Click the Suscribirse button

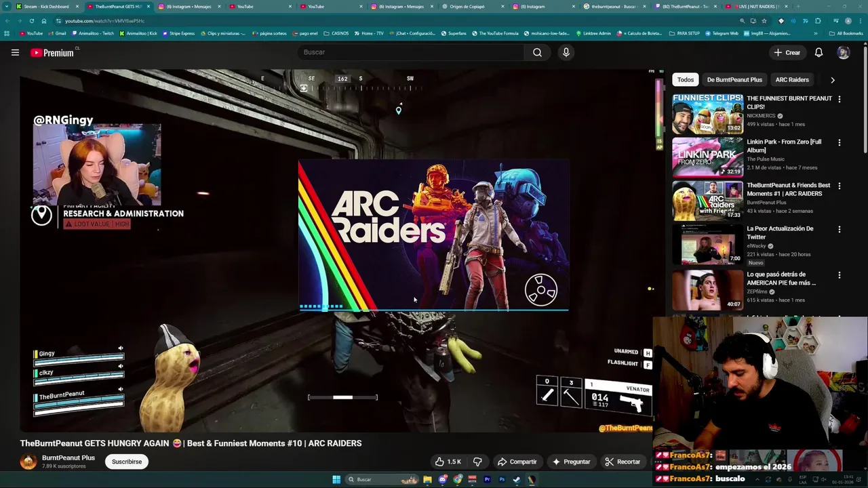127,462
